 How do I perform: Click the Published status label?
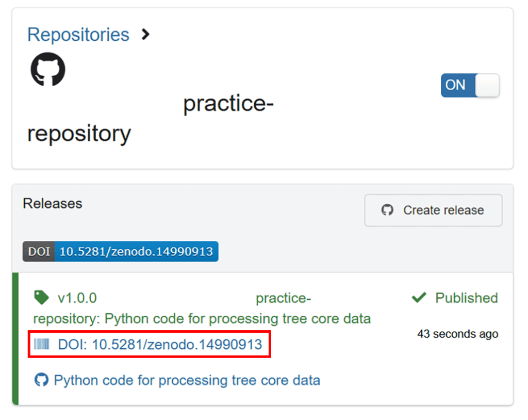tap(466, 298)
